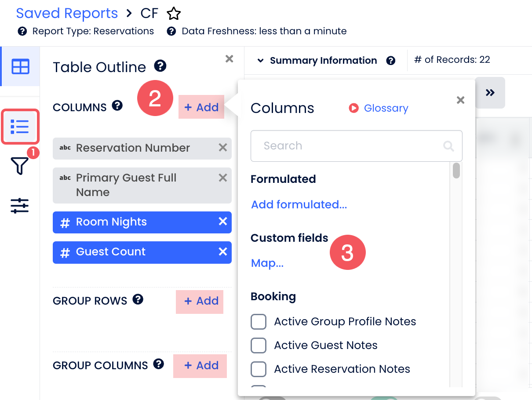Select the Table Outline list icon
532x400 pixels.
point(20,127)
